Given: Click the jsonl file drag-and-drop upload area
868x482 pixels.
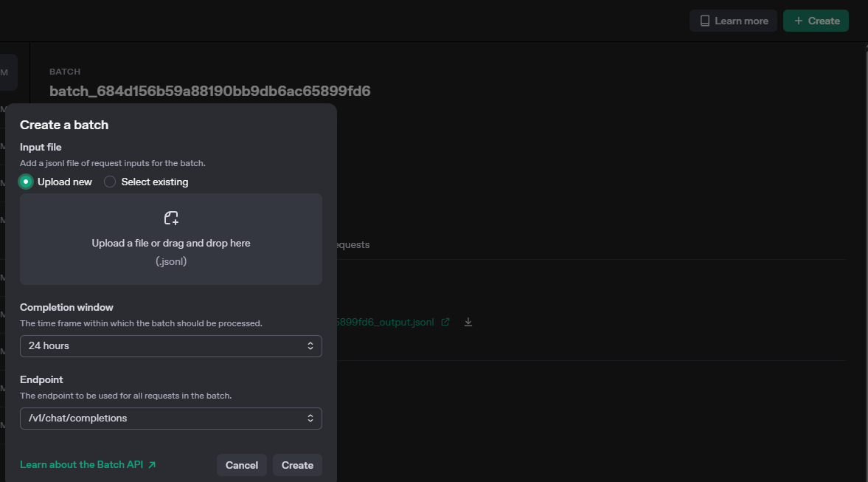Looking at the screenshot, I should 171,238.
